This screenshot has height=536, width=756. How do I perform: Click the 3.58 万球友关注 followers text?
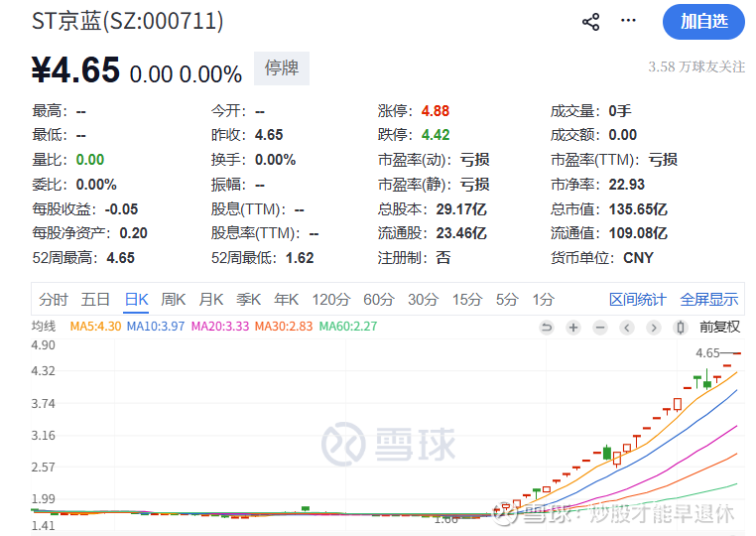coord(696,67)
